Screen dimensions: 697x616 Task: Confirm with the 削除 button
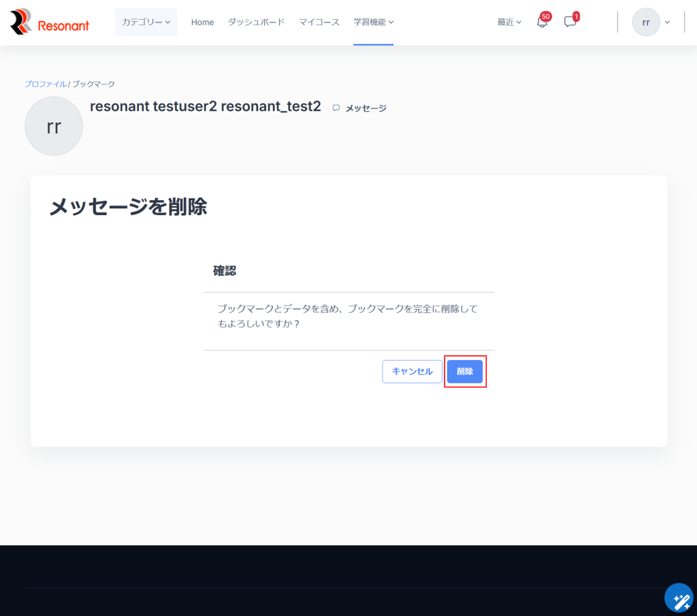tap(465, 372)
